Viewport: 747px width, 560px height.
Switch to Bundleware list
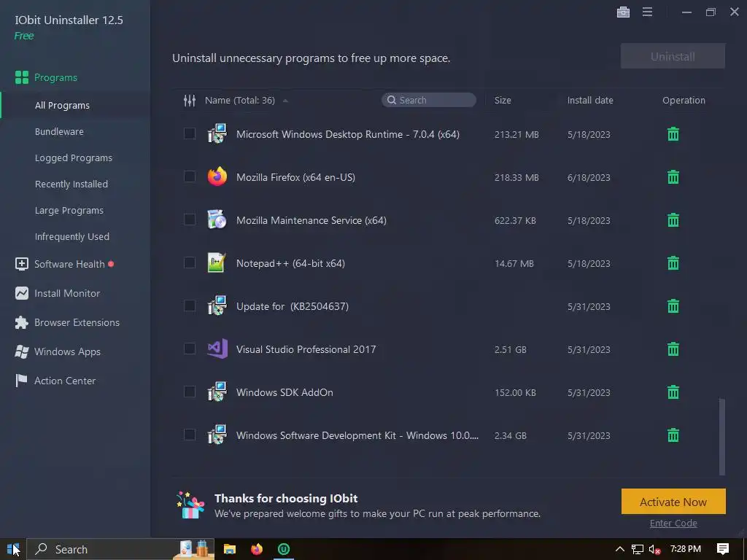[x=59, y=131]
